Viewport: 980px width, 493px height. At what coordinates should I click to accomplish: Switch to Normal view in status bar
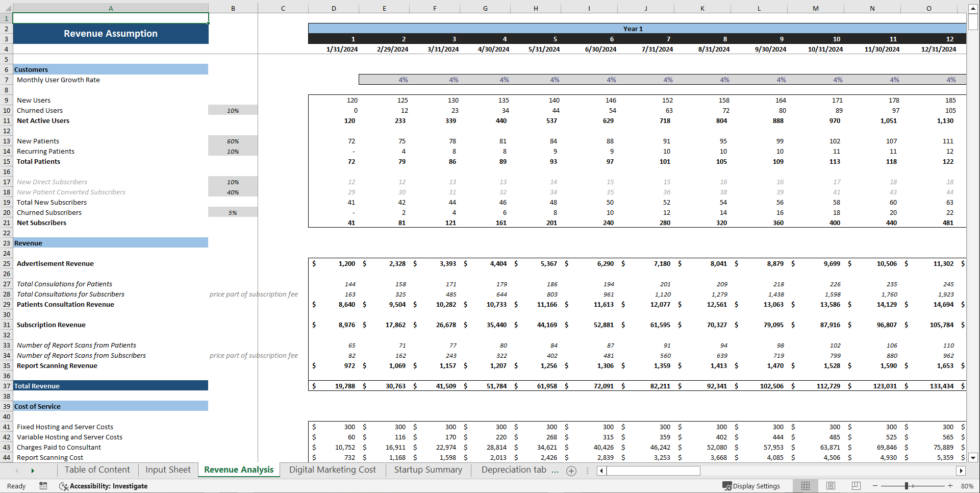[806, 486]
